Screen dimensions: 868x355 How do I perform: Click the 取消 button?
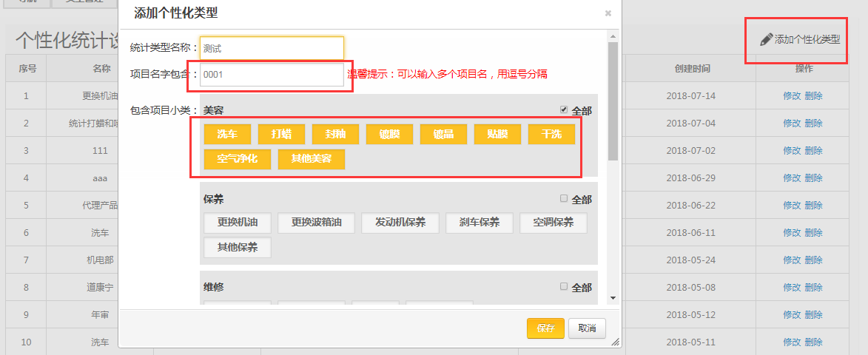tap(587, 328)
